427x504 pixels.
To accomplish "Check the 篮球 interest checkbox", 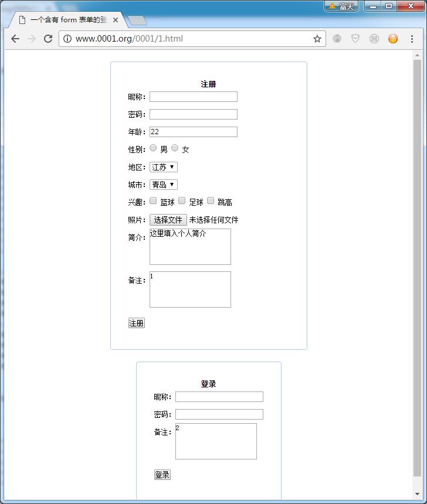I will coord(153,200).
